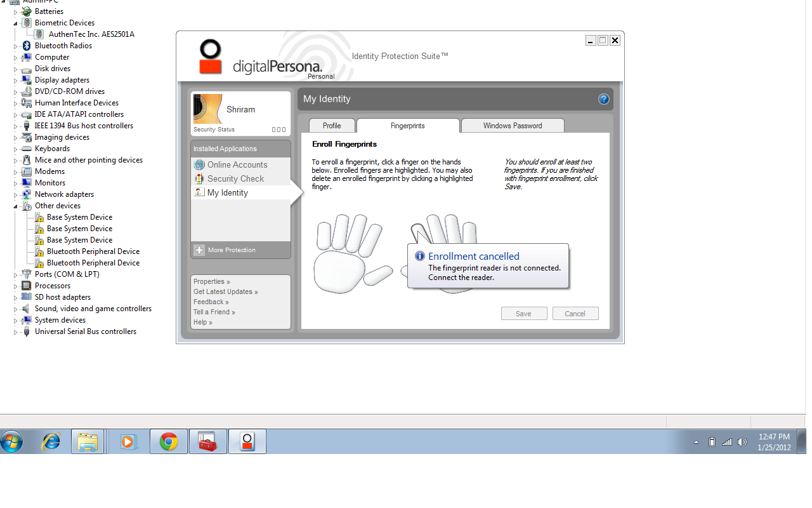812x508 pixels.
Task: Click the More Protection plus icon
Action: click(x=199, y=250)
